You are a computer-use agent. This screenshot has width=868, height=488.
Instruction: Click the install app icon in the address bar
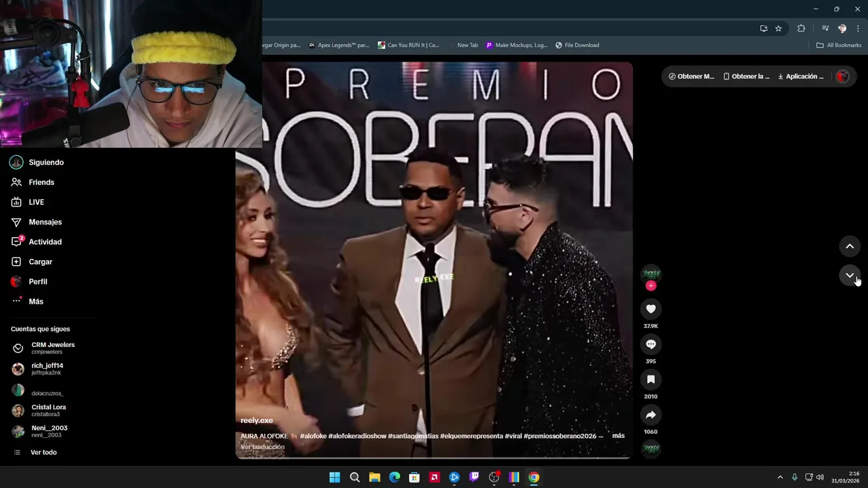click(x=764, y=28)
